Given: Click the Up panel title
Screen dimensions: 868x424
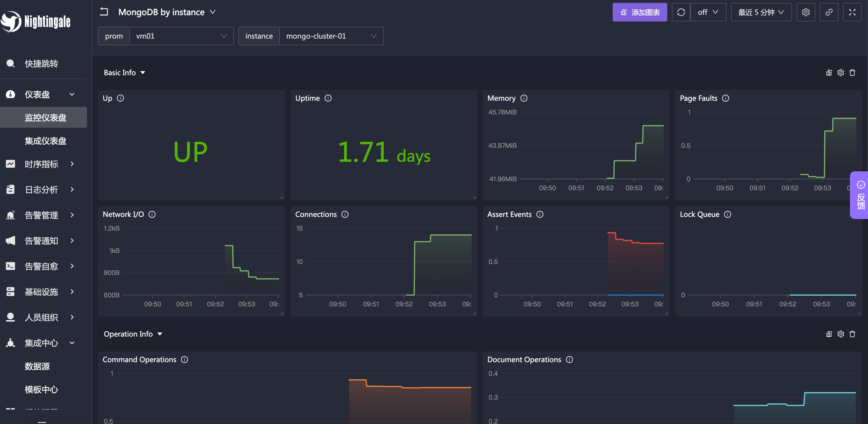Looking at the screenshot, I should [107, 98].
